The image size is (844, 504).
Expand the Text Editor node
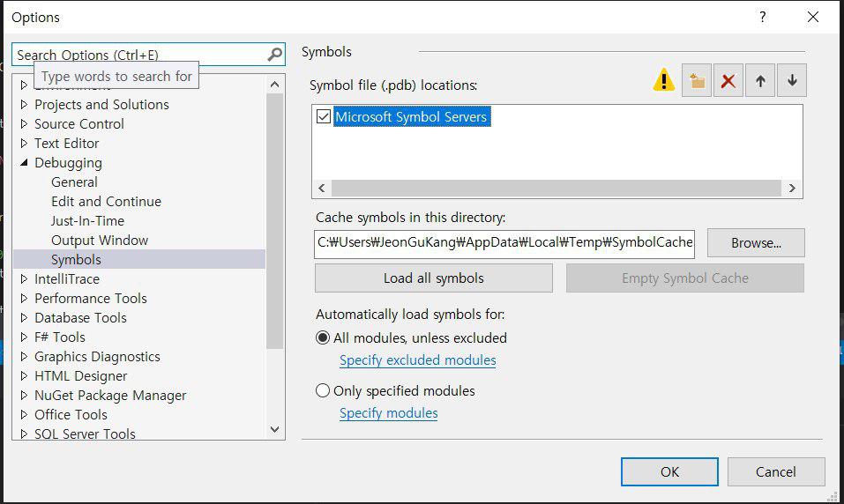pos(24,143)
